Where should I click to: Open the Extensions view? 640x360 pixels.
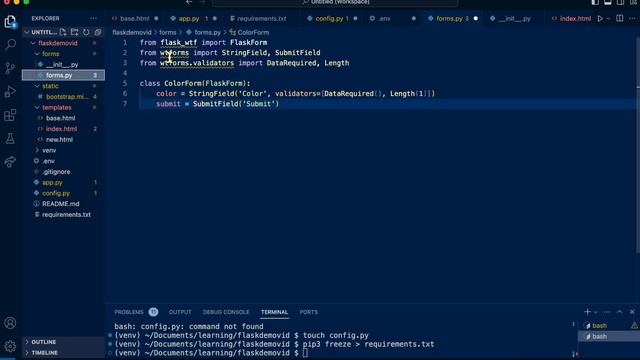[10, 115]
